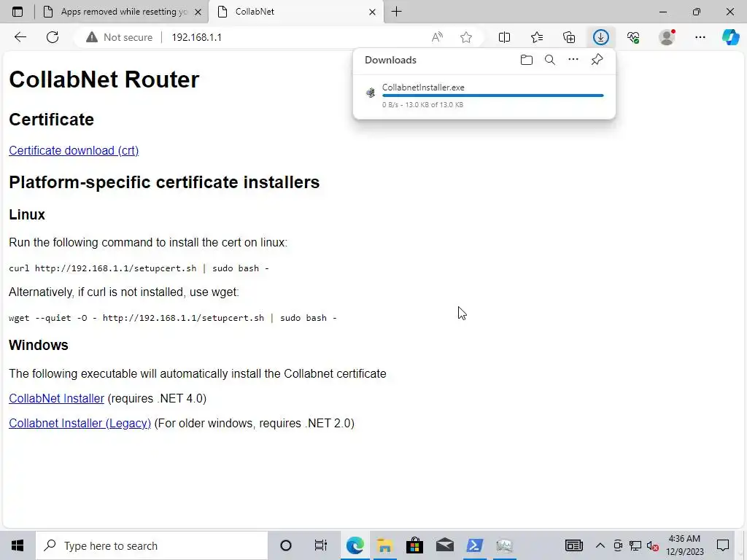Click the muted volume icon in tray

653,545
